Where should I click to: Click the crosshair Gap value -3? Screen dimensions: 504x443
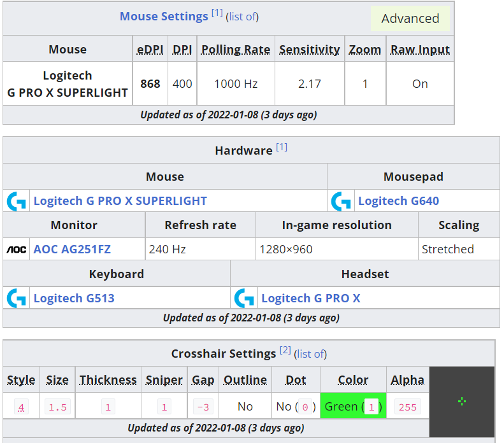coord(203,407)
